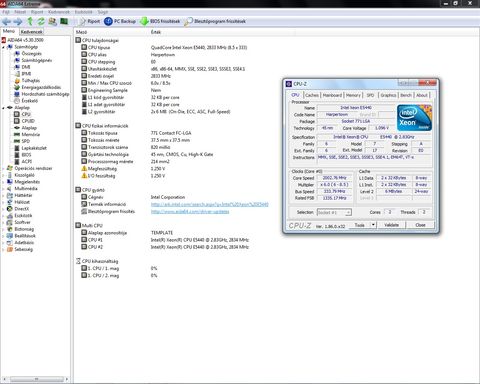Click the Illesztőprogram frissítések toolbar button
Image resolution: width=480 pixels, height=384 pixels.
(215, 21)
